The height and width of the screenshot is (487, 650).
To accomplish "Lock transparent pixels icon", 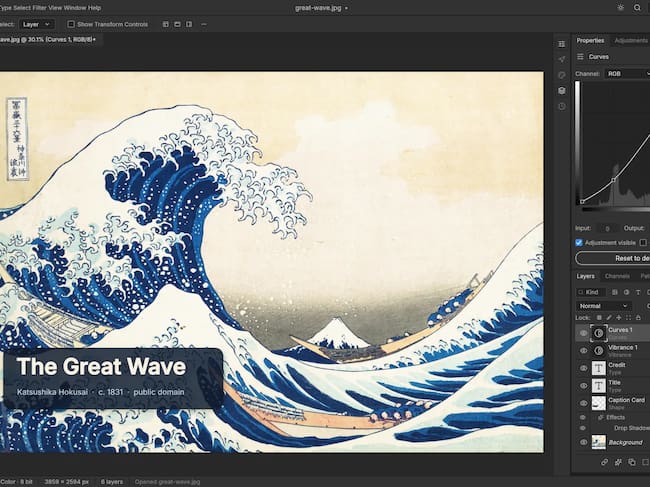I will point(599,317).
